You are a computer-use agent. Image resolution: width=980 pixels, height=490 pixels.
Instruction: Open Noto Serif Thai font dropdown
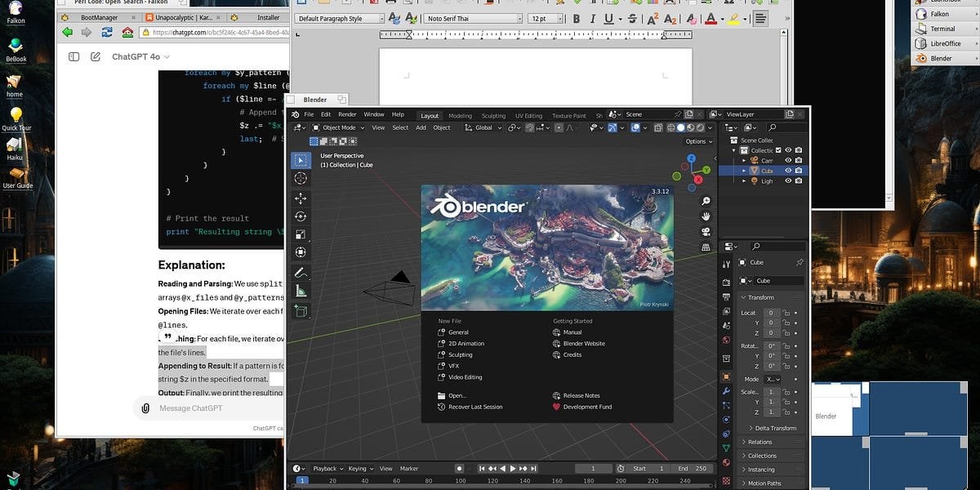click(x=474, y=18)
